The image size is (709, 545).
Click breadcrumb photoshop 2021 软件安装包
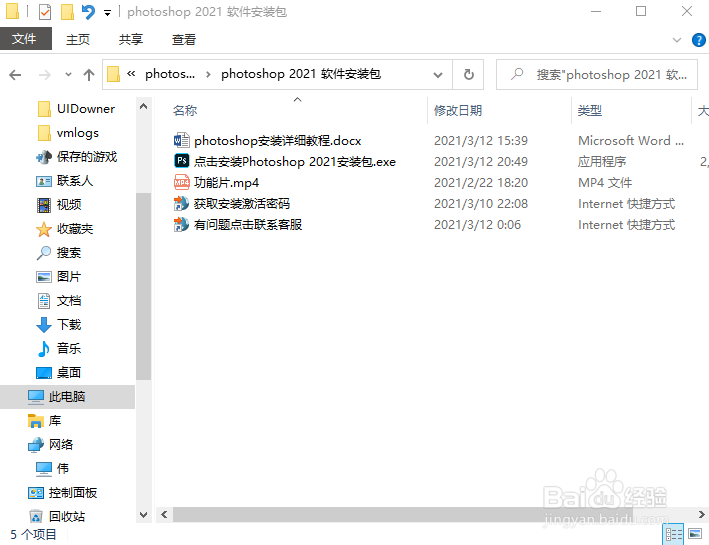pos(301,74)
